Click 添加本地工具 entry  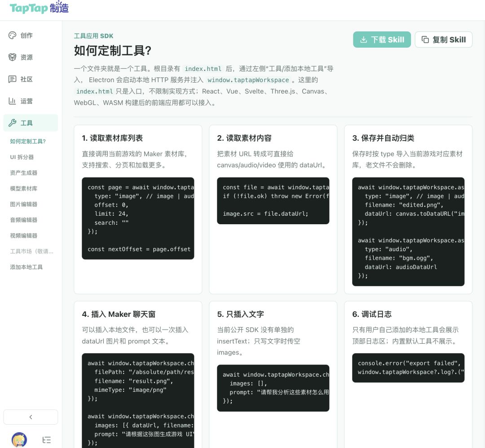click(x=26, y=267)
